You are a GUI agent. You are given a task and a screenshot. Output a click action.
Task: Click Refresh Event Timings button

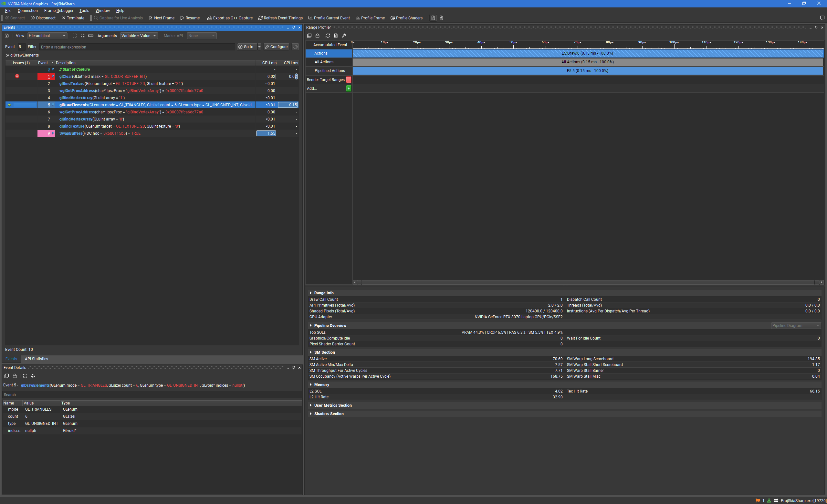(x=280, y=18)
